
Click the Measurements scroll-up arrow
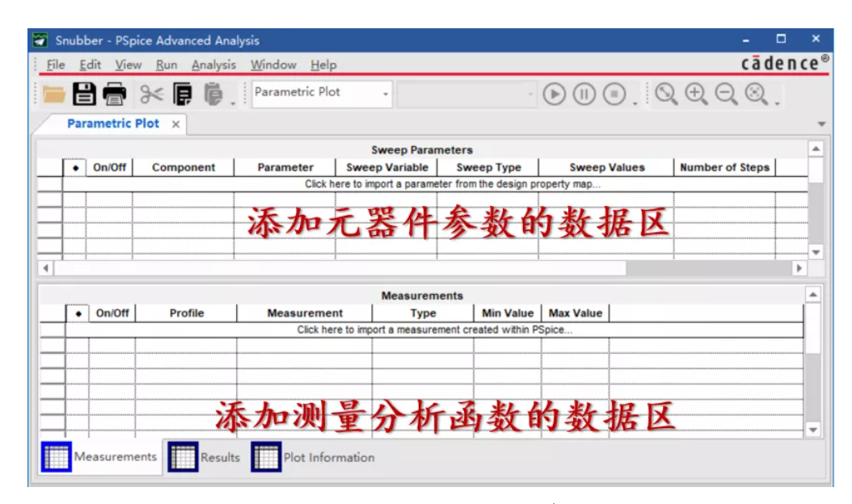point(813,295)
